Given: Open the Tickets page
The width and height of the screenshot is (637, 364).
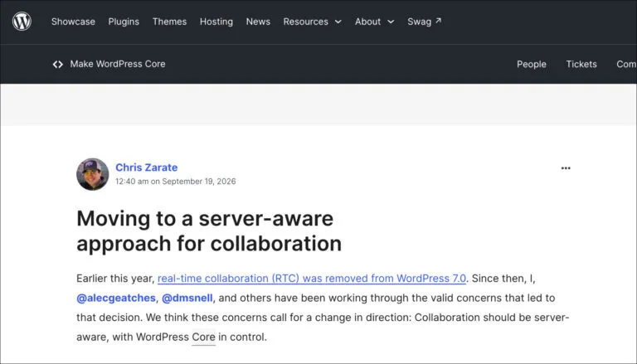Looking at the screenshot, I should pyautogui.click(x=581, y=64).
